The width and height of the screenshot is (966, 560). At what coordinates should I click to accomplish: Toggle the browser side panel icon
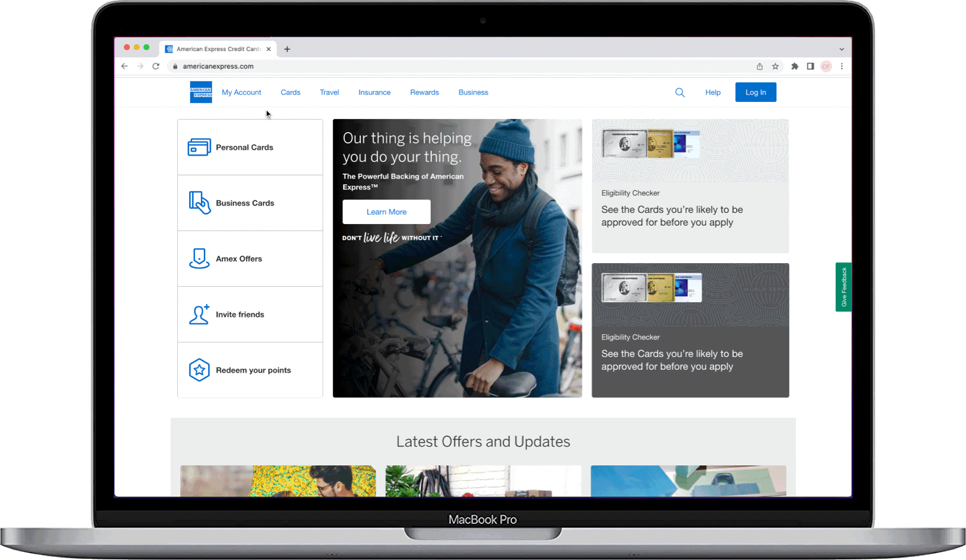[810, 66]
